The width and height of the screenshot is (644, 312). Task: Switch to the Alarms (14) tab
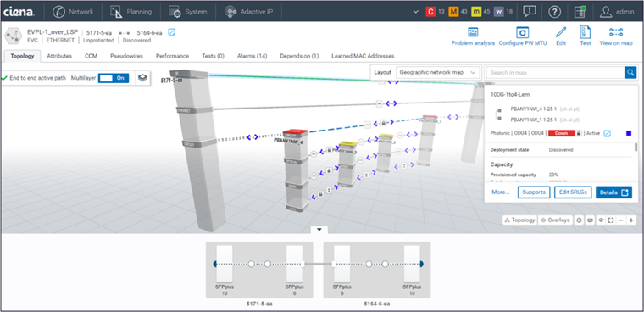(x=253, y=56)
